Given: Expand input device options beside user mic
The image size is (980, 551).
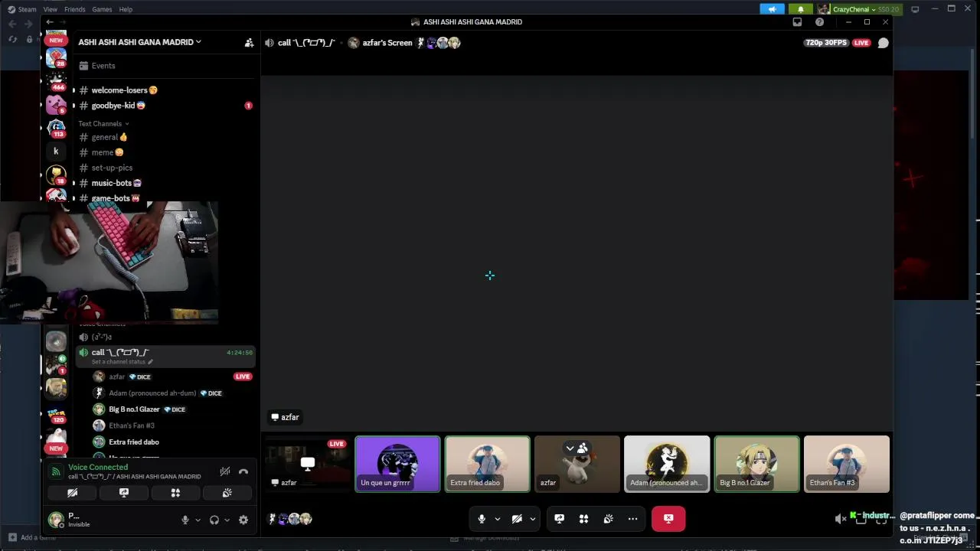Looking at the screenshot, I should tap(198, 520).
